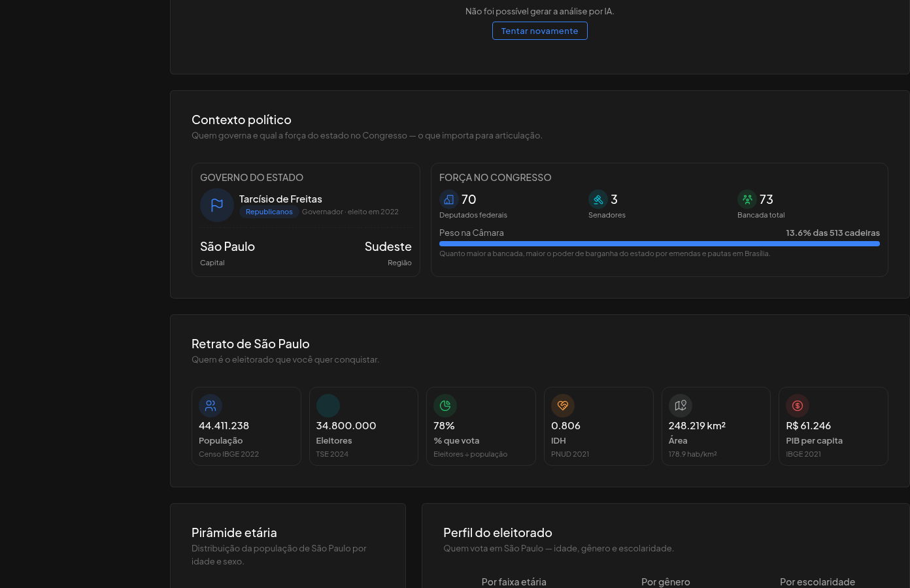Click the 'Contexto político' heading
910x588 pixels.
[241, 120]
